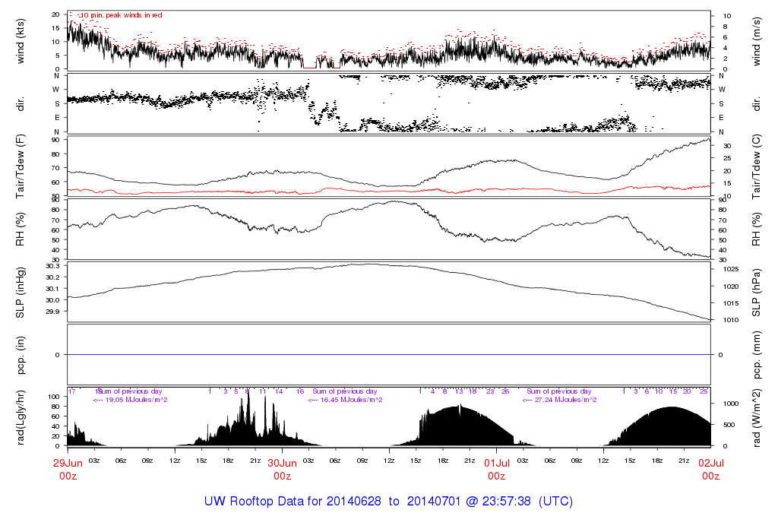Image resolution: width=778 pixels, height=532 pixels.
Task: Click the 'SLP (inHg)' axis label
Action: [21, 292]
